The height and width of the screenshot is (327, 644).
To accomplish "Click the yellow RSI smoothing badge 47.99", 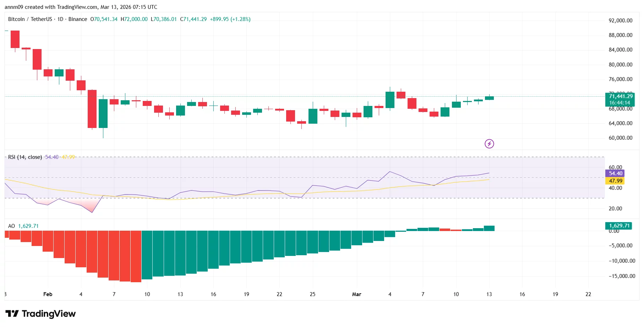I will [614, 181].
